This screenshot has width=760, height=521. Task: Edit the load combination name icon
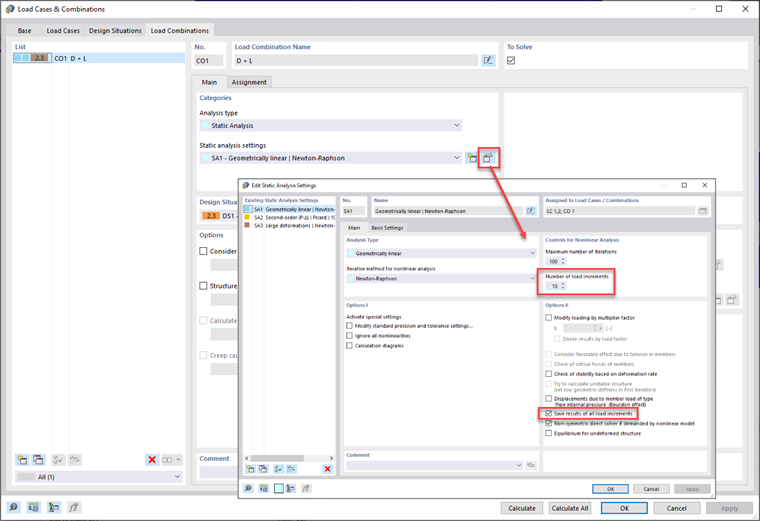[x=488, y=61]
